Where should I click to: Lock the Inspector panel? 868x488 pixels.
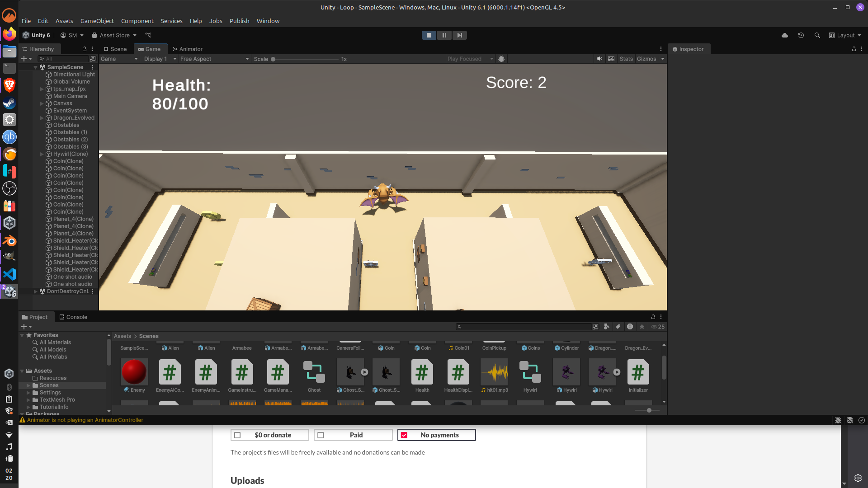point(854,49)
